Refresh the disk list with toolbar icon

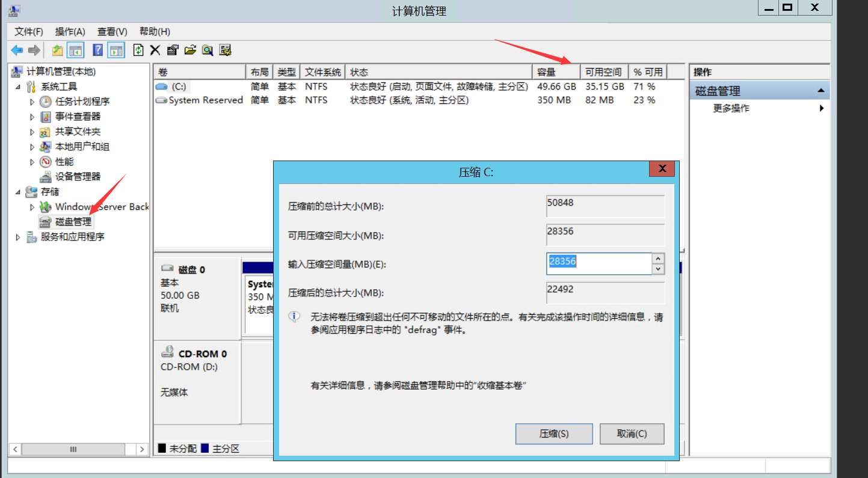[x=137, y=50]
